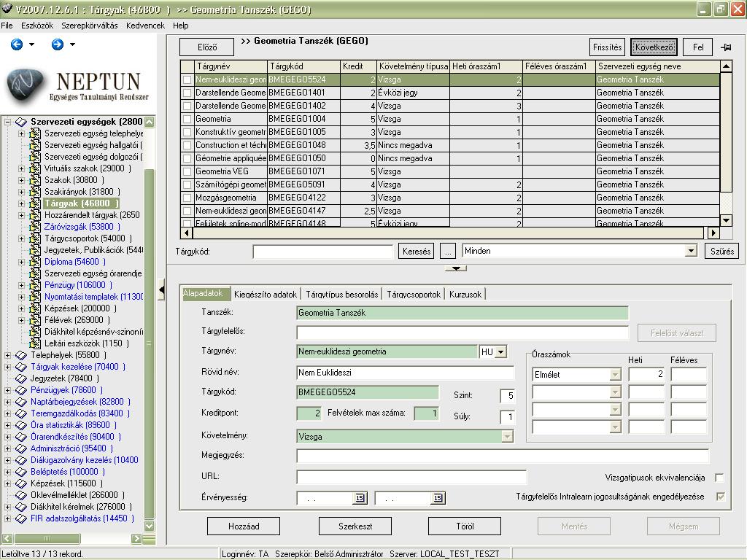Click the blue back navigation arrow

click(17, 44)
